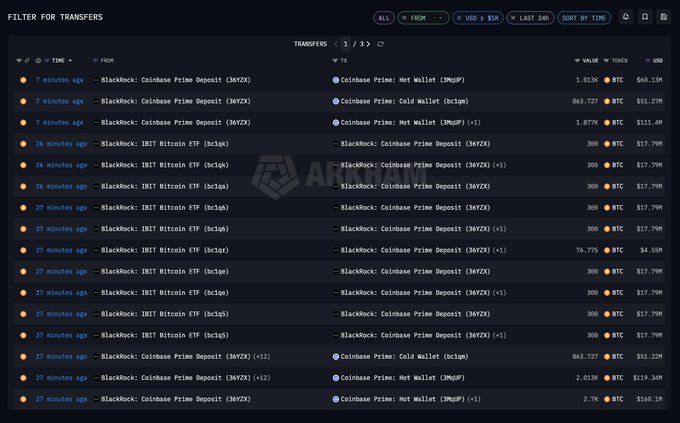The height and width of the screenshot is (423, 680).
Task: Click the Bitcoin chain icon in the $119.34M row
Action: (x=23, y=377)
